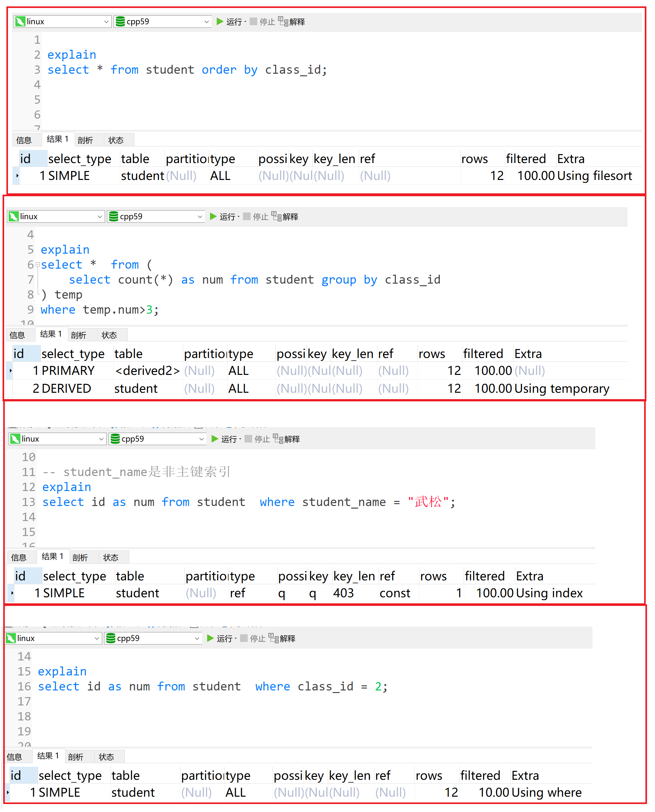
Task: Click 运行 label above 'class_id = 2' query
Action: 224,639
